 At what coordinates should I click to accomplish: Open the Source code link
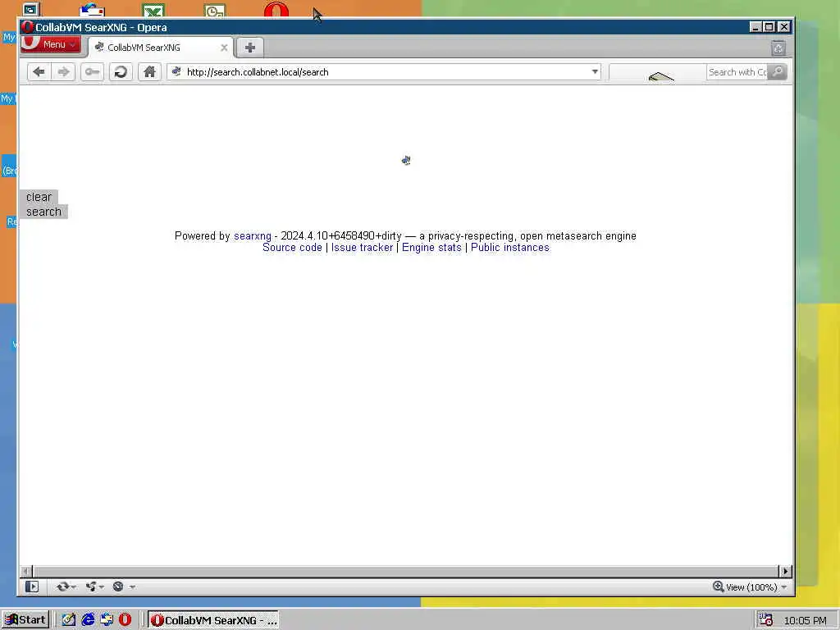(292, 248)
